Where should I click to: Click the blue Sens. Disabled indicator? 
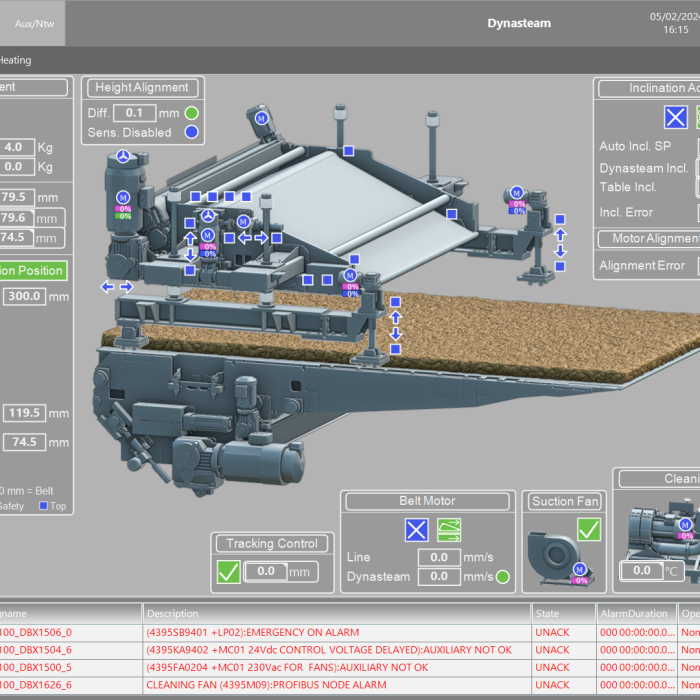tap(191, 132)
